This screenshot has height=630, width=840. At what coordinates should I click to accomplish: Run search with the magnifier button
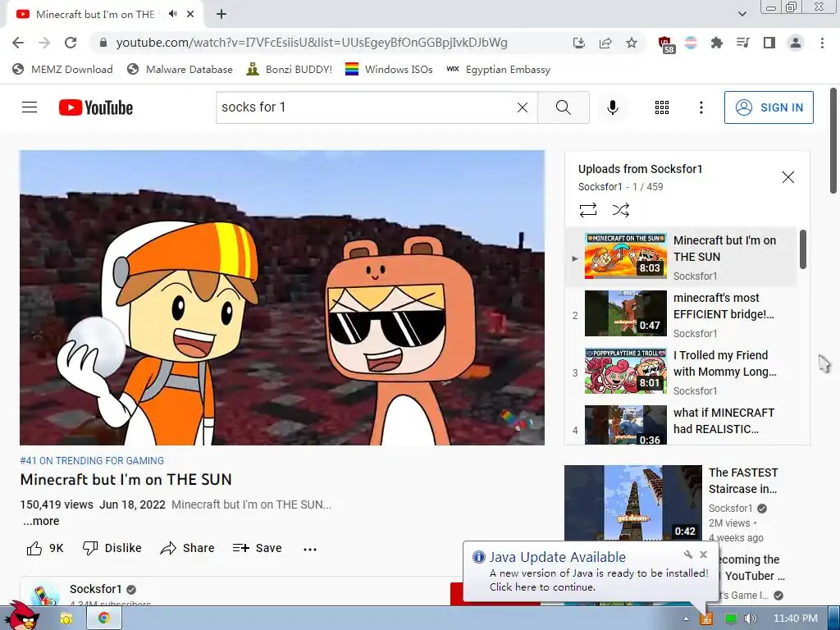click(x=563, y=107)
